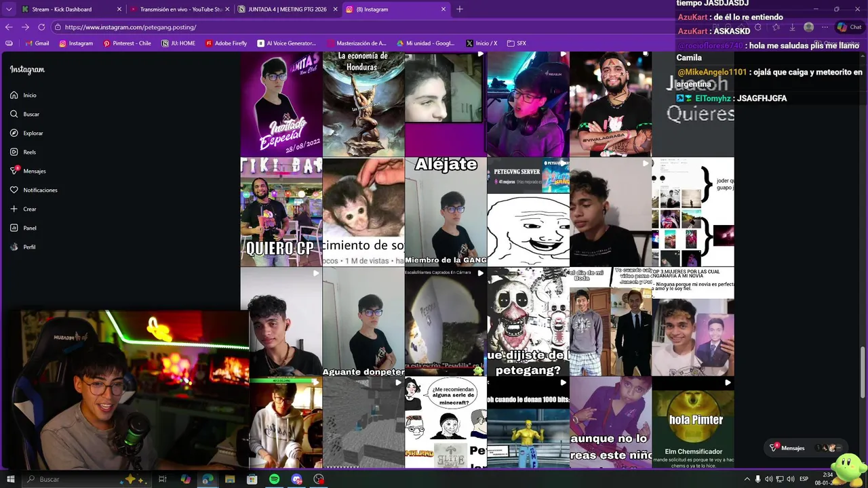Go to Explorar in Instagram sidebar
This screenshot has width=868, height=488.
coord(26,134)
